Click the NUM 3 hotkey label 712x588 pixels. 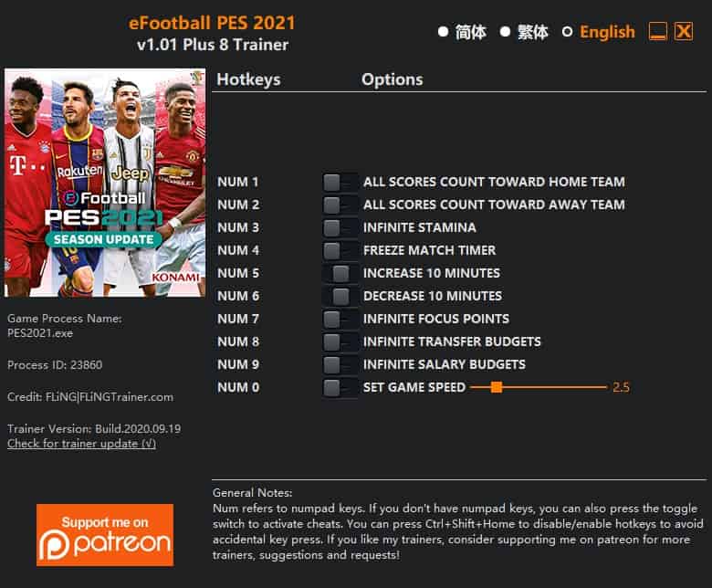pyautogui.click(x=238, y=227)
